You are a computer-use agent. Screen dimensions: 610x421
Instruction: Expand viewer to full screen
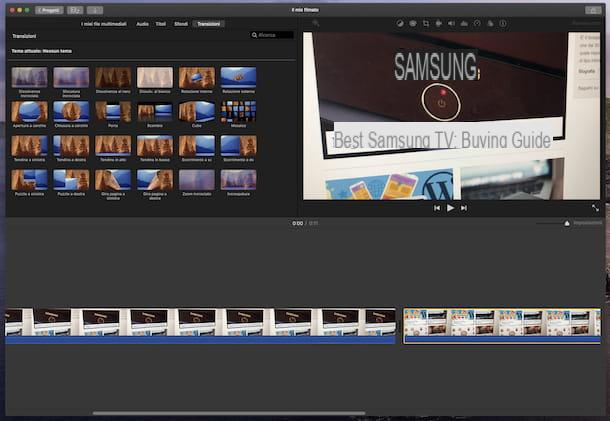(x=595, y=208)
